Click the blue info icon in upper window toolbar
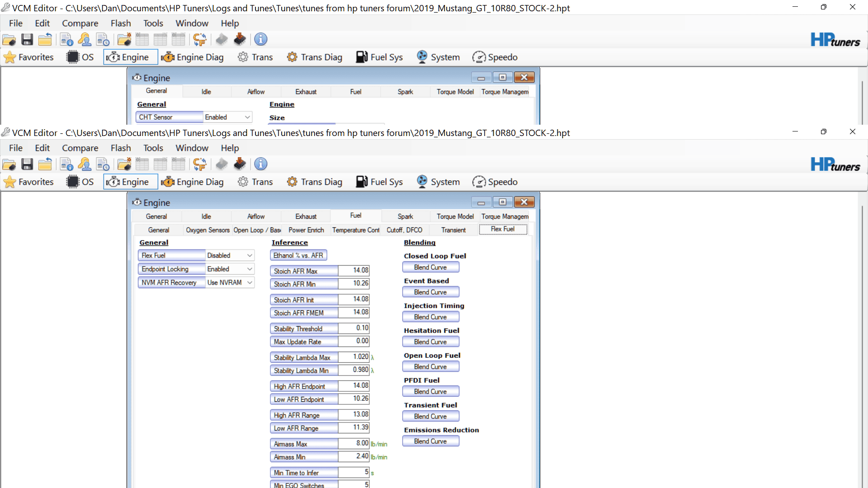 pos(260,40)
